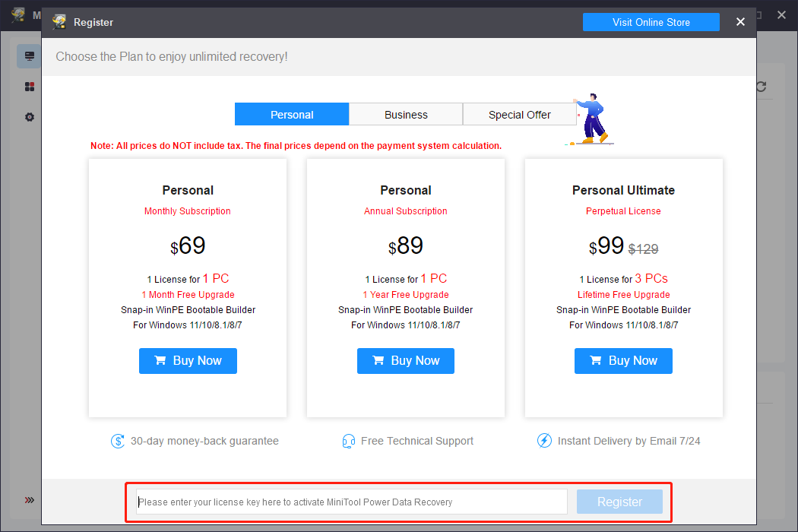Click the MiniTool logo in the title bar
This screenshot has height=532, width=798.
[x=17, y=15]
